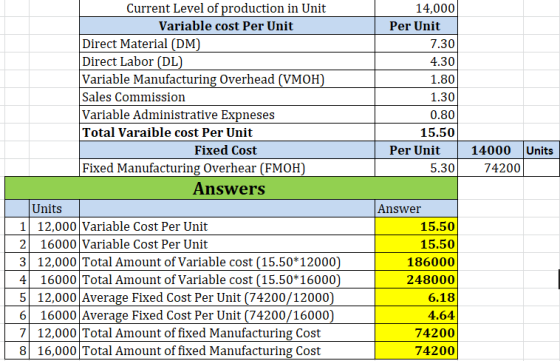560x361 pixels.
Task: Select row 8 'Total Amount of fixed Manufacturing Cost'
Action: click(227, 351)
